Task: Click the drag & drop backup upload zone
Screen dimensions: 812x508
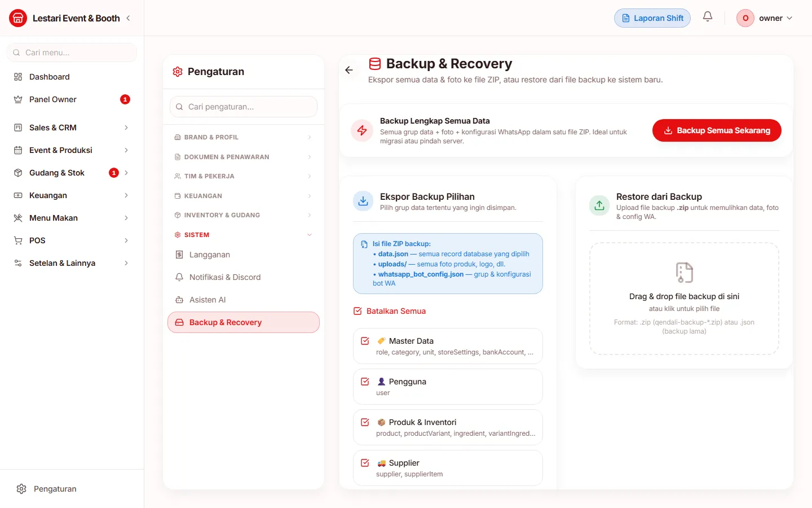Action: pos(684,299)
